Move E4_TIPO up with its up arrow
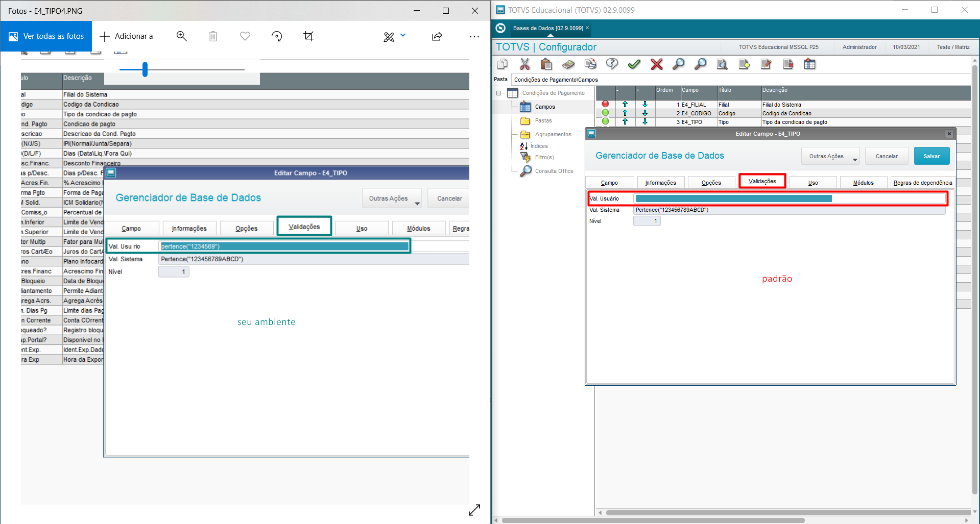Viewport: 980px width, 524px height. (625, 121)
